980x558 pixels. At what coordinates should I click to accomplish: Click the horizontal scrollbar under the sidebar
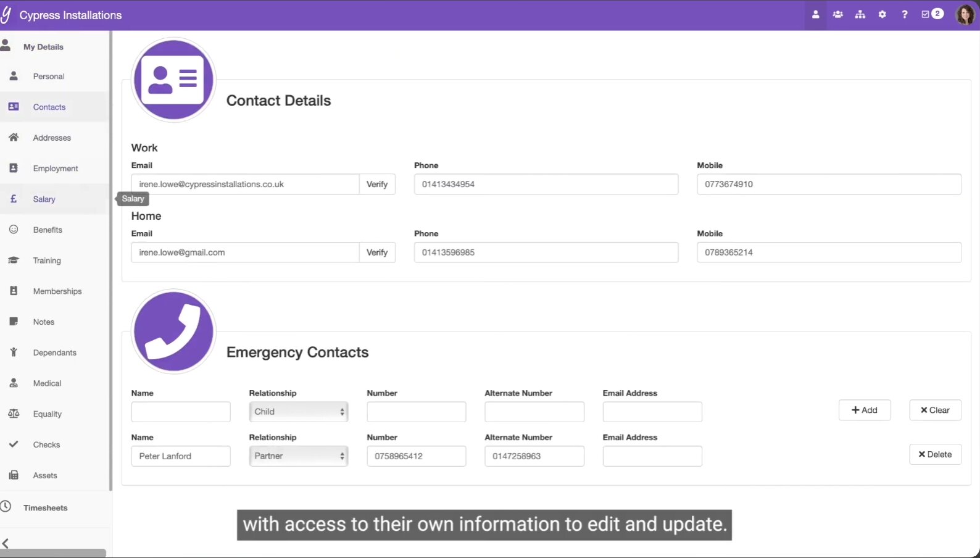53,553
